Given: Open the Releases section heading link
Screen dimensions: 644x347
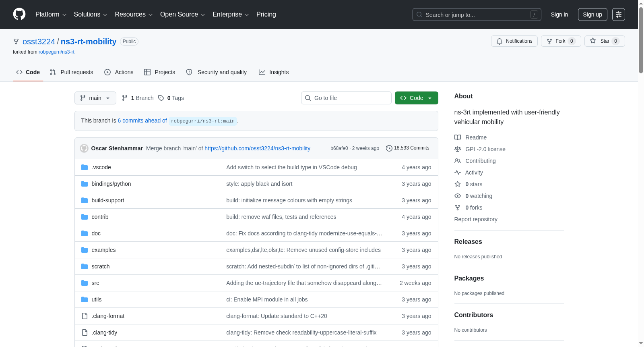Looking at the screenshot, I should point(468,241).
